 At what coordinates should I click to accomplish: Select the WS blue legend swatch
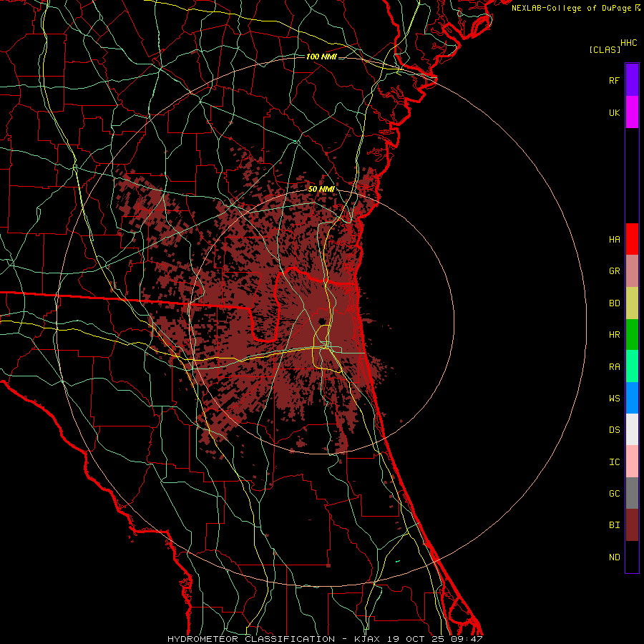(x=632, y=398)
